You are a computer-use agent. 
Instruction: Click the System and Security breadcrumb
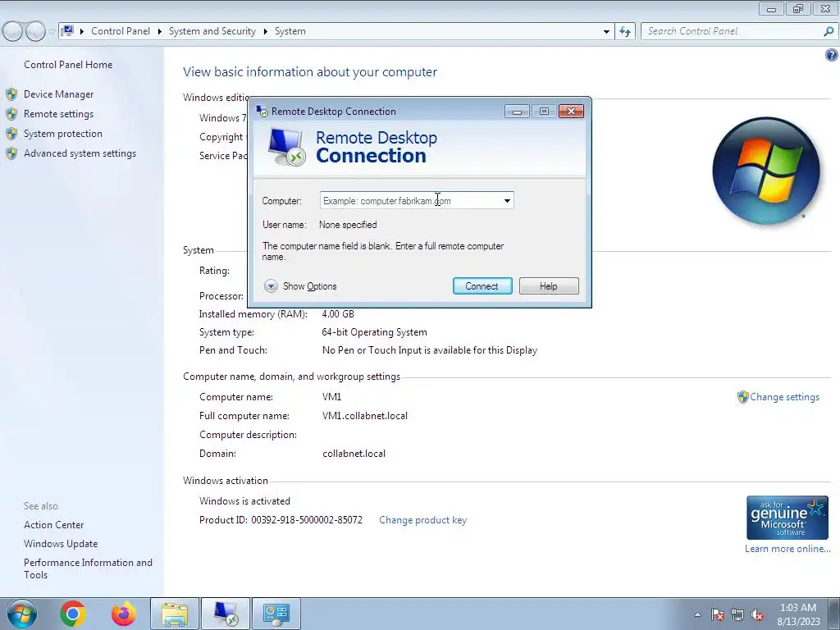click(x=212, y=31)
